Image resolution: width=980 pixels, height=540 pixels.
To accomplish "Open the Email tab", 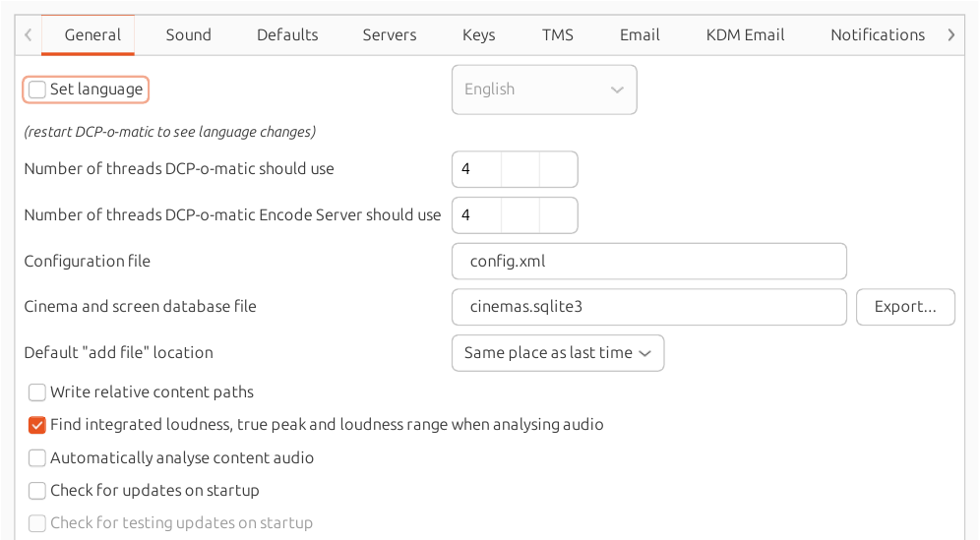I will [640, 35].
